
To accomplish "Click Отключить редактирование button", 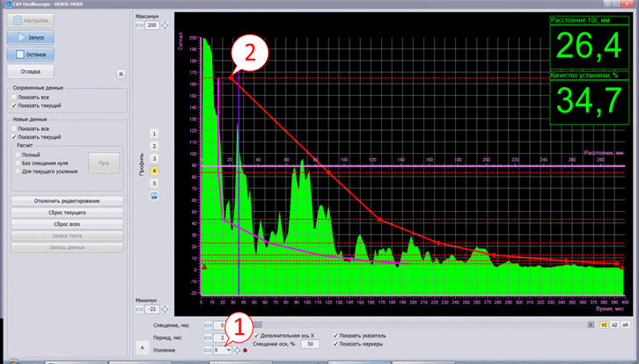I will click(x=66, y=201).
